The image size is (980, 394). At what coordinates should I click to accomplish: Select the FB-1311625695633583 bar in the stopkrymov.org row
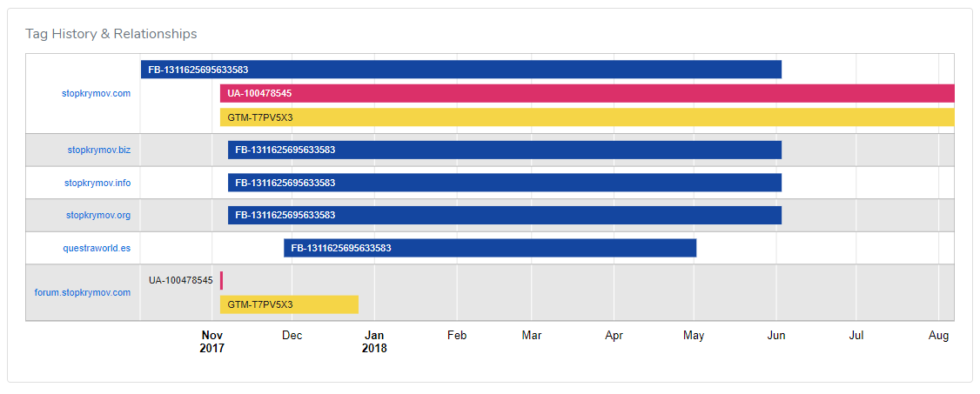[x=505, y=216]
